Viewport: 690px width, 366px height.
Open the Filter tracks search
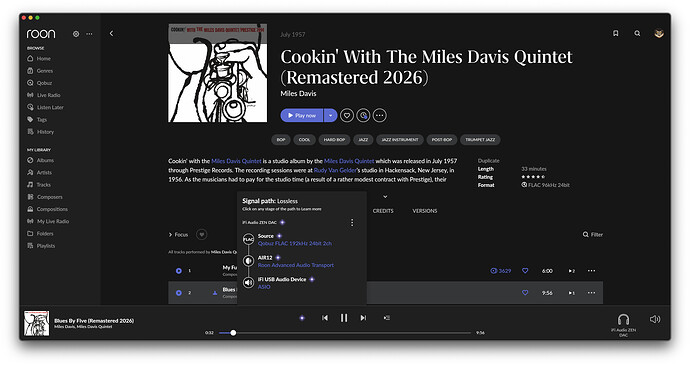593,235
